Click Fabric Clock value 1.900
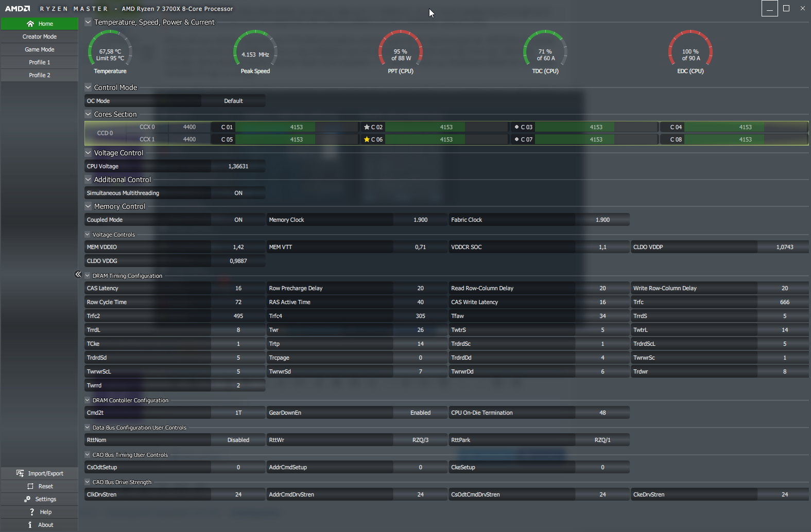The width and height of the screenshot is (811, 532). click(x=602, y=220)
